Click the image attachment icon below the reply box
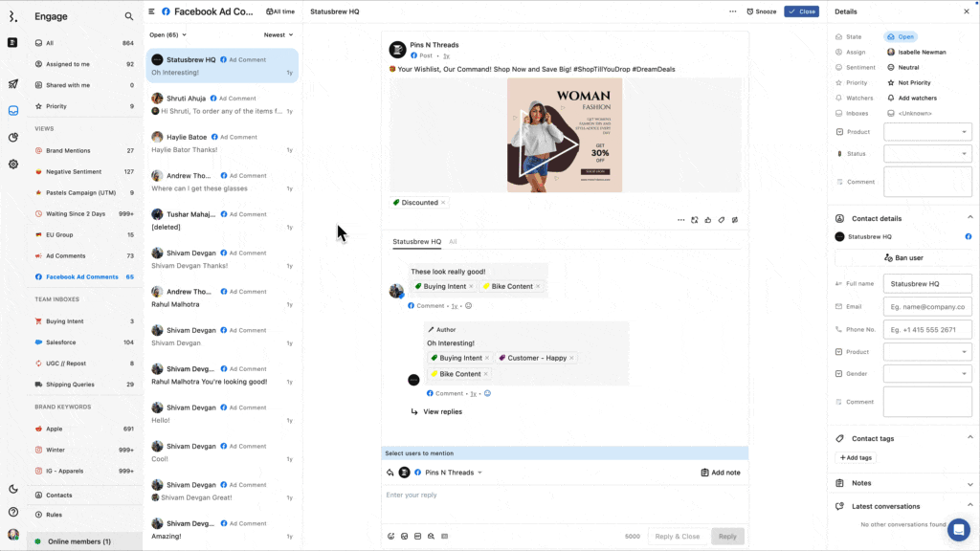980x551 pixels. coord(404,536)
